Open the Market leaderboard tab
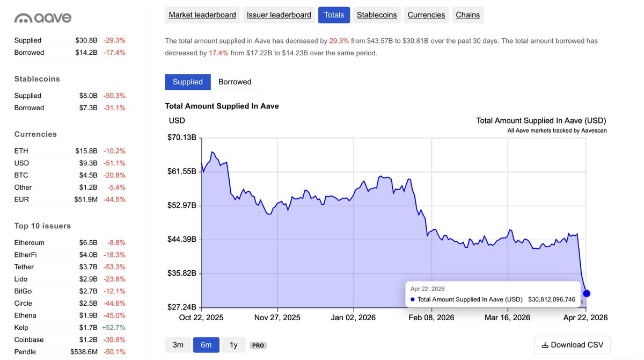 [x=202, y=15]
